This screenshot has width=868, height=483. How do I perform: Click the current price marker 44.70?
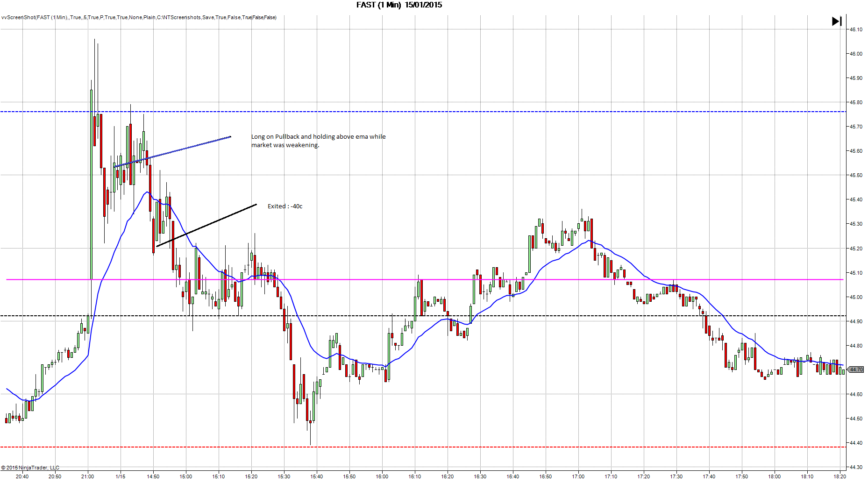pos(856,369)
